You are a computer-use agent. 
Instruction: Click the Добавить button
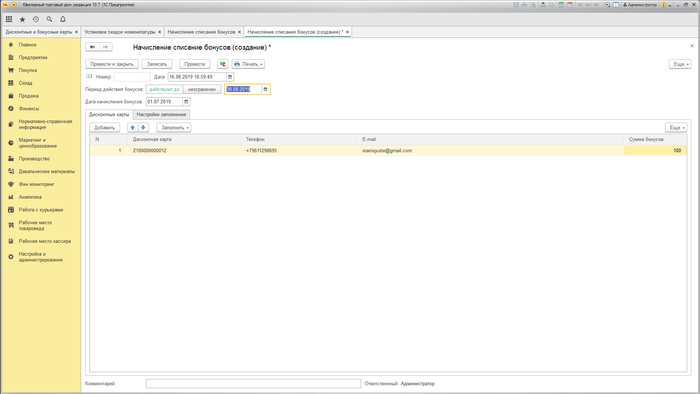tap(104, 128)
